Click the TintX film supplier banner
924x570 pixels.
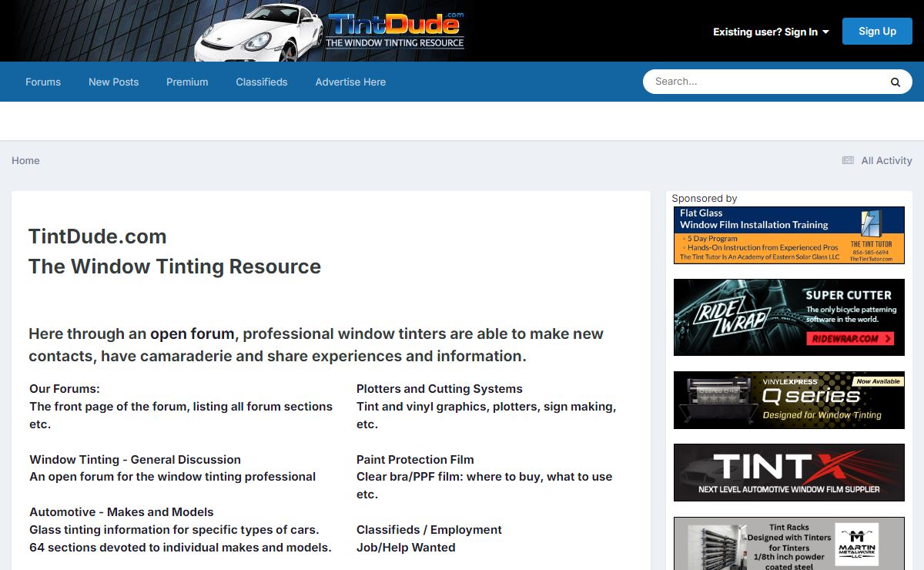point(789,472)
